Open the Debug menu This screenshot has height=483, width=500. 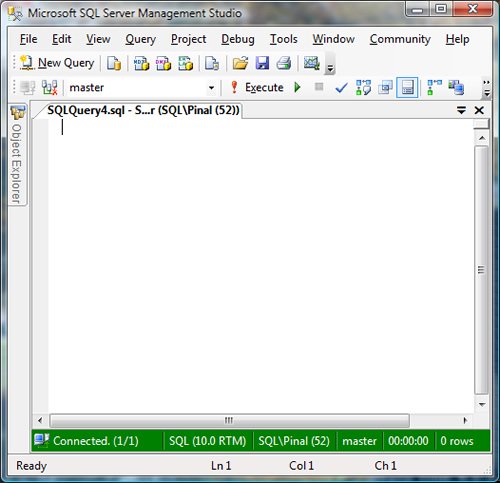coord(238,39)
